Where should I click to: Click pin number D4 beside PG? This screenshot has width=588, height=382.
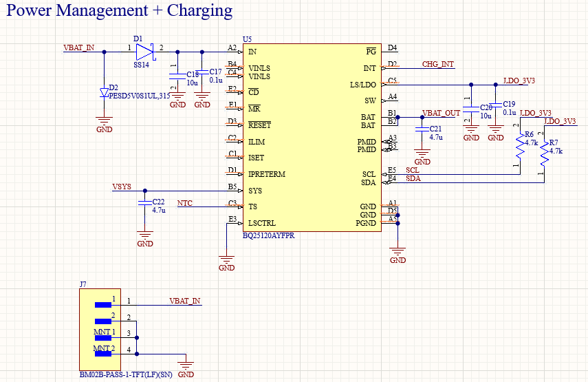392,47
